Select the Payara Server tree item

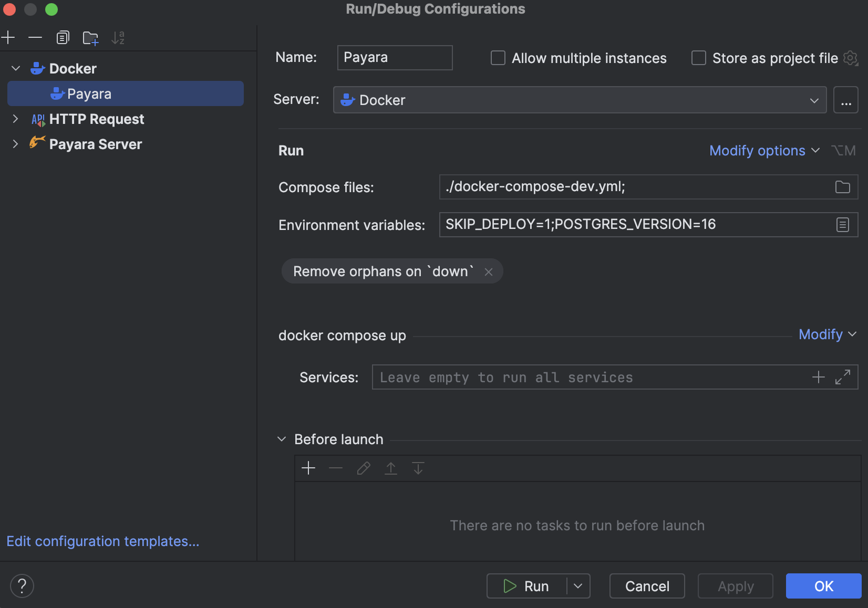point(96,144)
